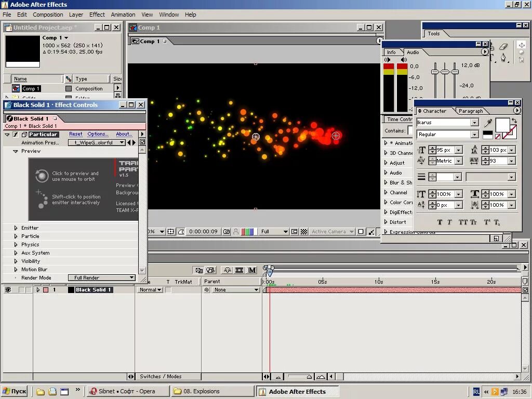This screenshot has width=532, height=399.
Task: Click the draft 3D cube icon in timeline
Action: [211, 270]
